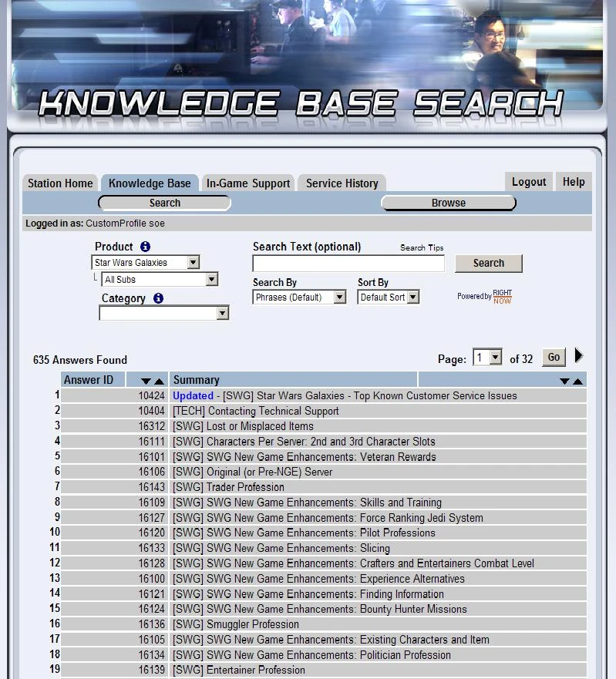Click Logged in as CustomProfile soe text

tap(95, 224)
